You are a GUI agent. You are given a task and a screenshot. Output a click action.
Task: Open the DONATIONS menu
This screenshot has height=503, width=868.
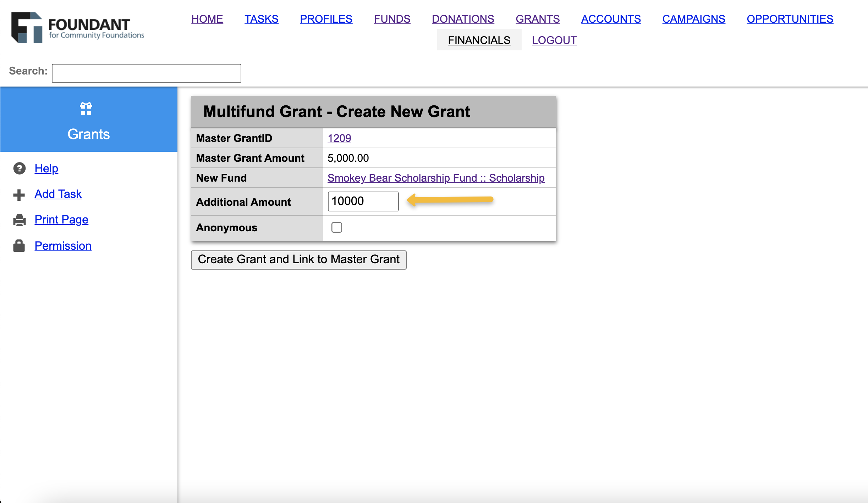[x=463, y=19]
